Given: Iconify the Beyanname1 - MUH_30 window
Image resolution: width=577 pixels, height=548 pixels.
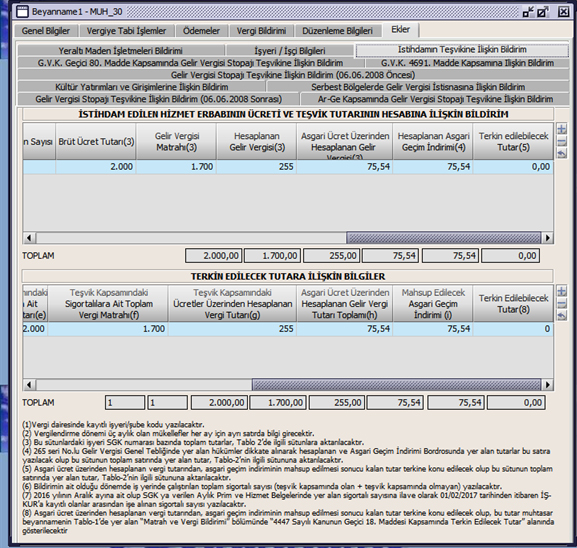Looking at the screenshot, I should pos(528,12).
